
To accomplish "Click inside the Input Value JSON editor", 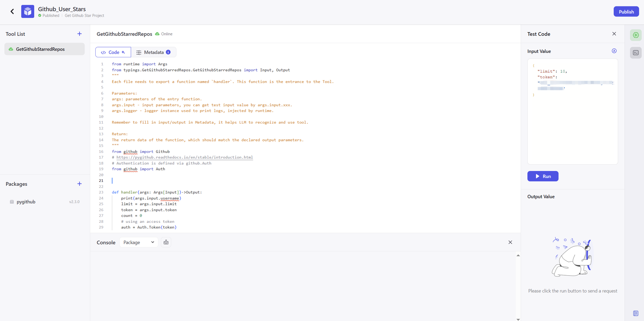I will tap(573, 129).
